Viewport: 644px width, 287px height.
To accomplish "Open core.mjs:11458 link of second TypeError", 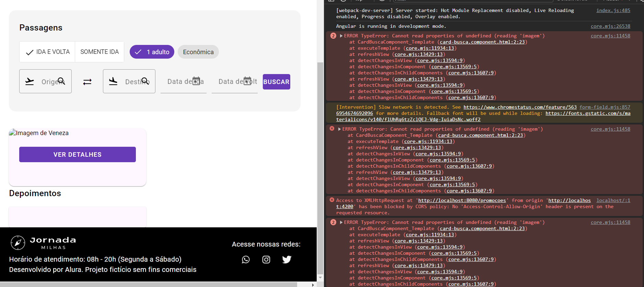I will click(x=610, y=129).
